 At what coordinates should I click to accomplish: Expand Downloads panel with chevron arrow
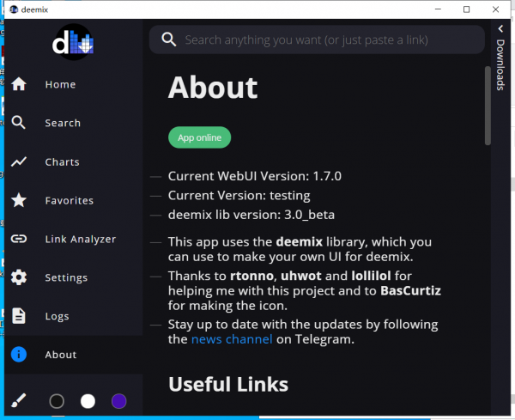[500, 29]
